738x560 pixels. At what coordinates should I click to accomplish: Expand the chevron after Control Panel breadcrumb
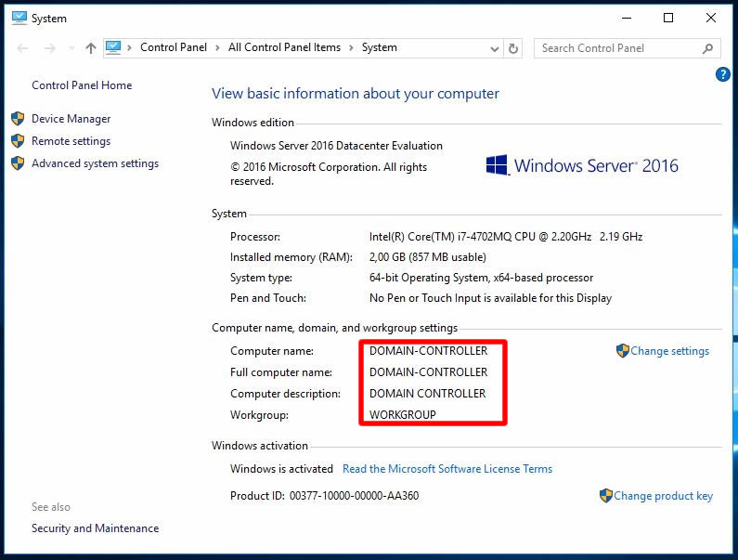click(x=219, y=47)
